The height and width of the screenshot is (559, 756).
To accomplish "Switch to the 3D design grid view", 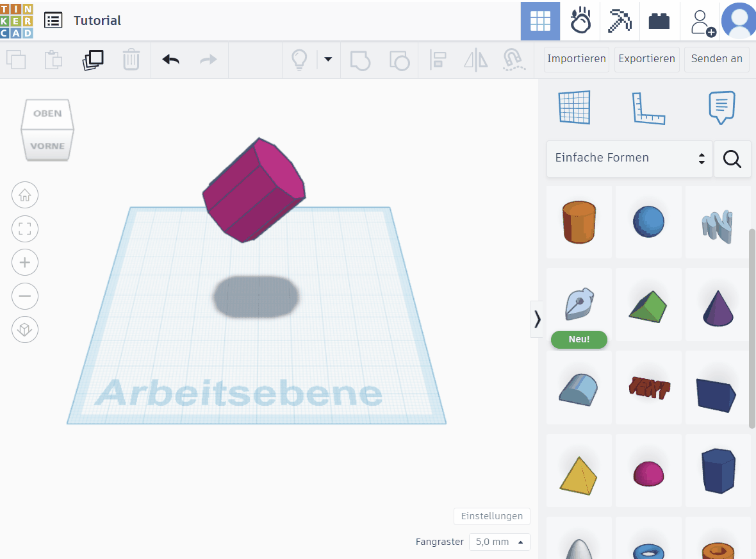I will 540,21.
